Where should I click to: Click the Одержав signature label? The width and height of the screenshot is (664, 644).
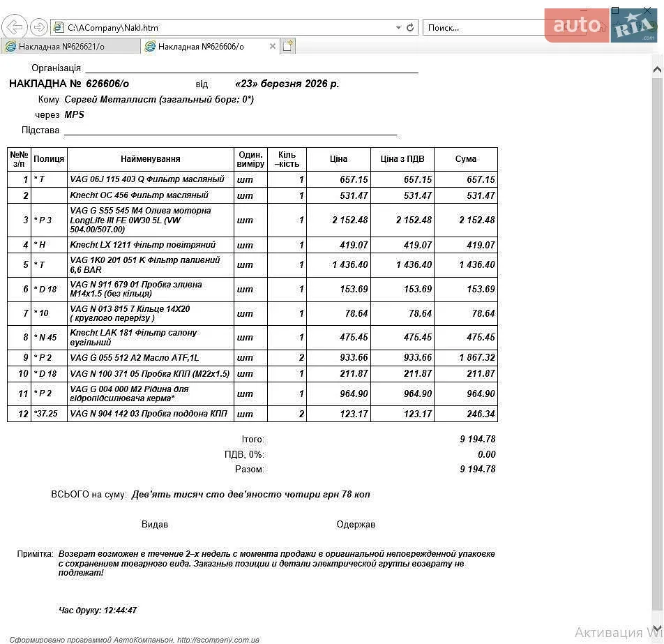(x=356, y=525)
